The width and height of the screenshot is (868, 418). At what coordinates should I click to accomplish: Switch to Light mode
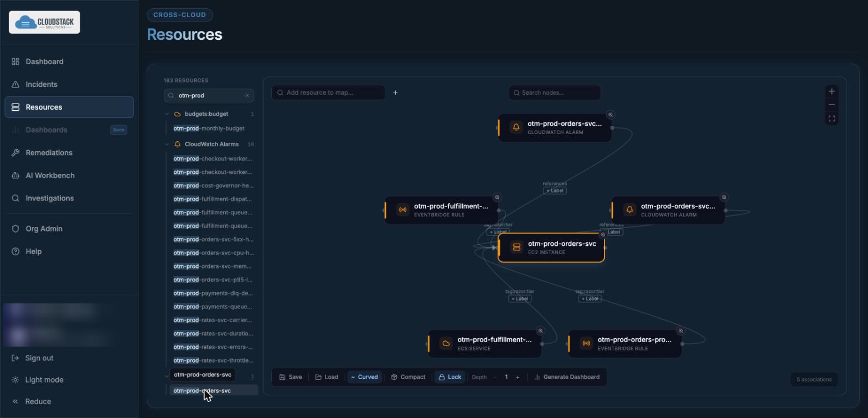click(x=38, y=380)
